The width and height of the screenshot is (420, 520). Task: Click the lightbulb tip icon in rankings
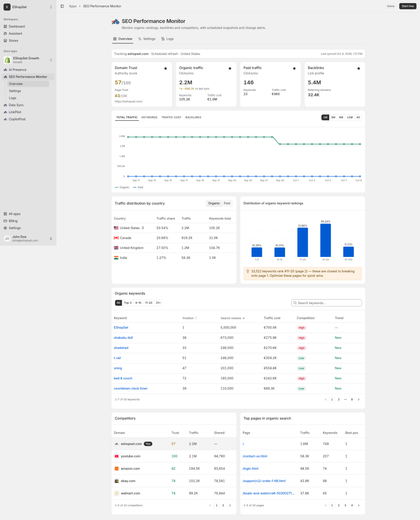point(248,271)
